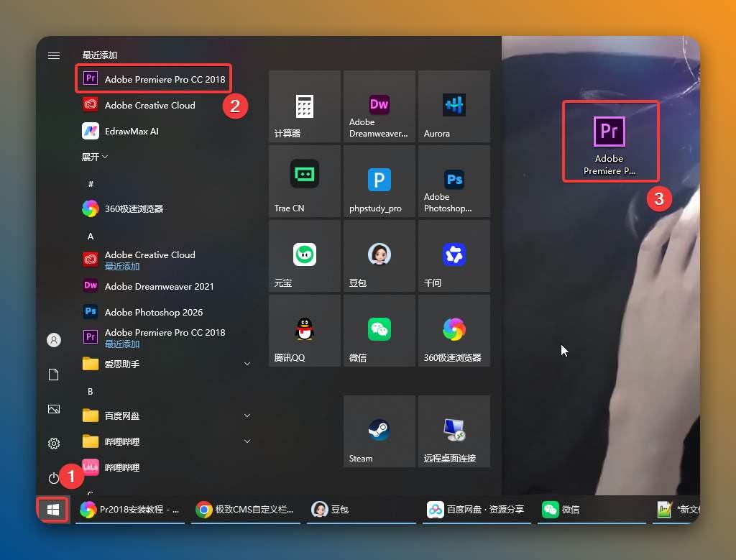Open the Adobe Dreamweaver tile
This screenshot has width=736, height=560.
click(x=379, y=106)
